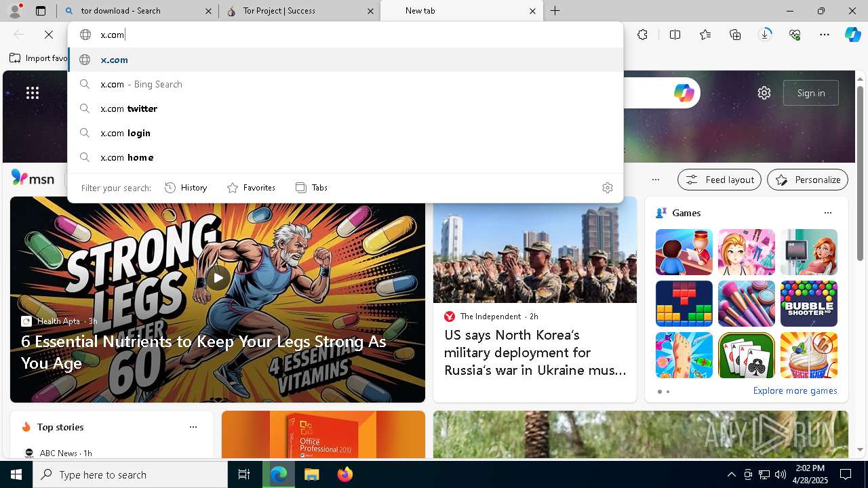Click the msn logo
This screenshot has height=488, width=868.
tap(33, 178)
